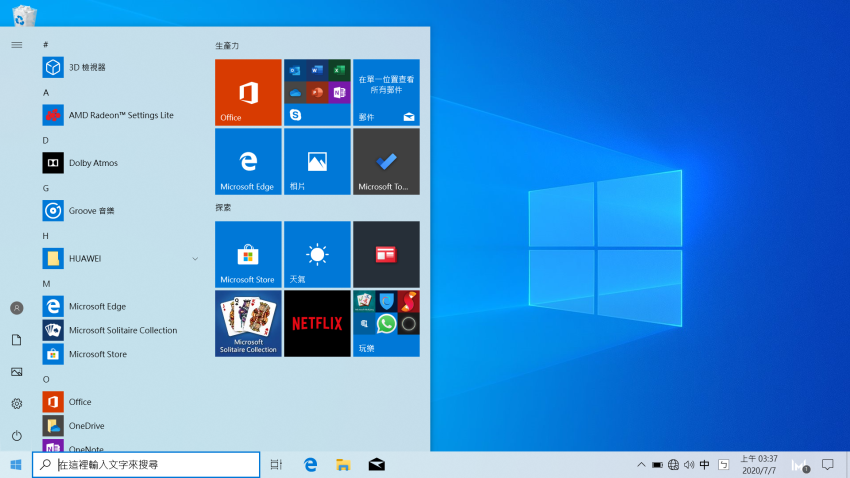This screenshot has width=850, height=478.
Task: Launch AMD Radeon Settings Lite
Action: tap(120, 115)
